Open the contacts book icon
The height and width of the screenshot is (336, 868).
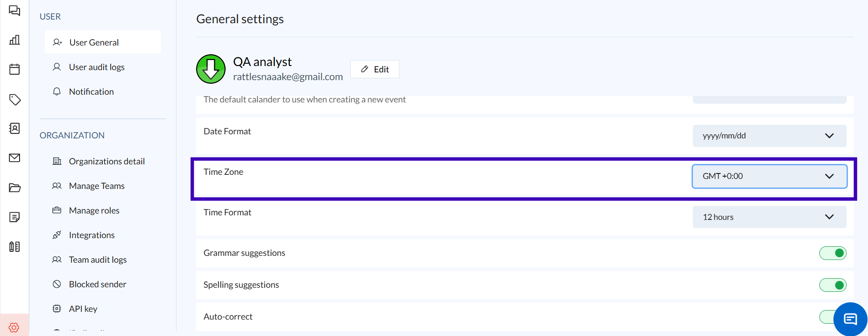coord(15,128)
